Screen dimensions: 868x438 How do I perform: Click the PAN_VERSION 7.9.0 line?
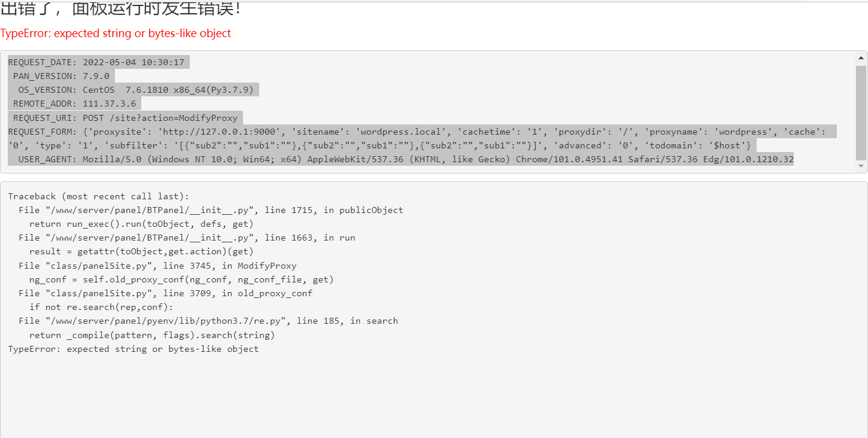[61, 76]
